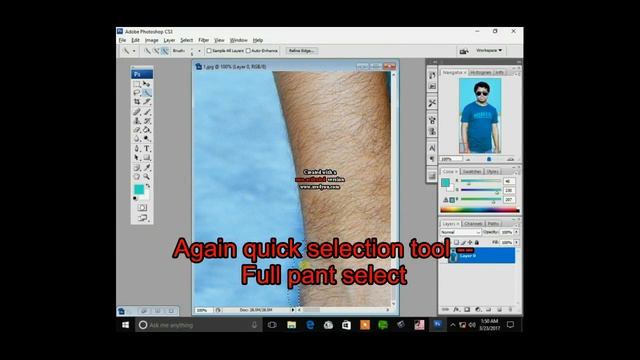The width and height of the screenshot is (640, 360).
Task: Click the color spectrum ramp bar
Action: [x=480, y=210]
